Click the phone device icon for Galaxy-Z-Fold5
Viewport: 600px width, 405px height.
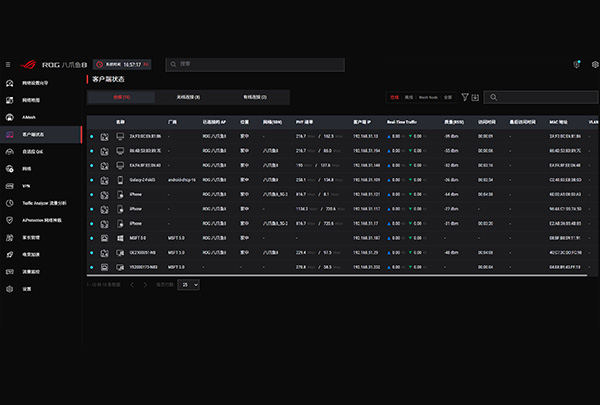click(x=120, y=180)
